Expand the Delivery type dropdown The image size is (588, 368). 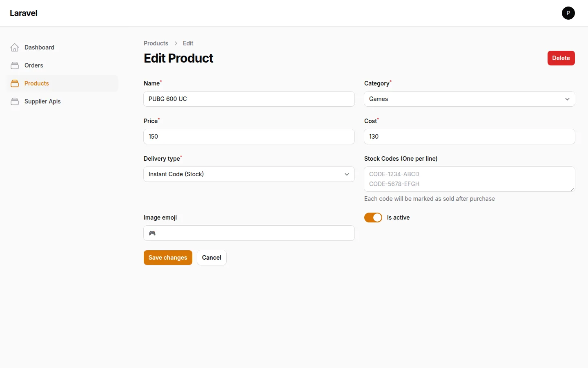[x=249, y=174]
